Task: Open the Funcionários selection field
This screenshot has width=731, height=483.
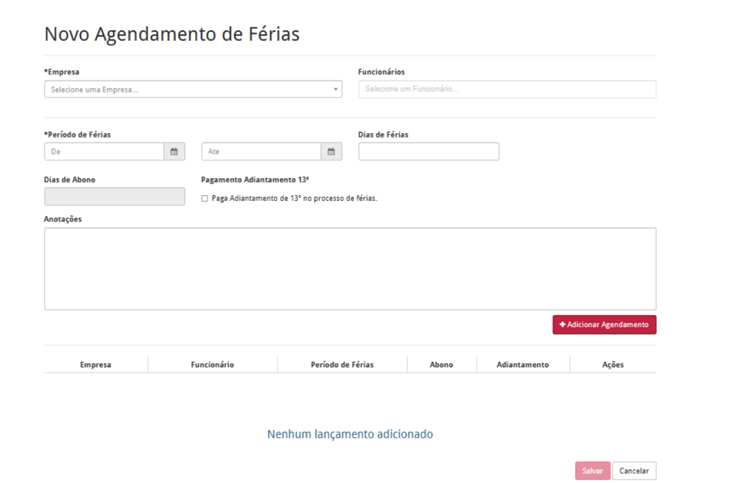Action: click(x=507, y=90)
